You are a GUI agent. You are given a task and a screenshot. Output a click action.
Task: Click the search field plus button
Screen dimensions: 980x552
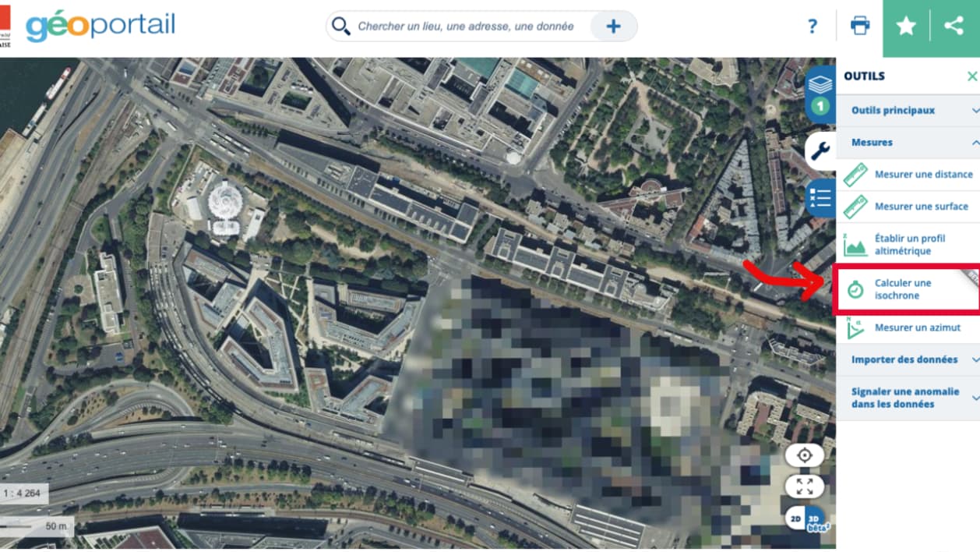point(613,27)
